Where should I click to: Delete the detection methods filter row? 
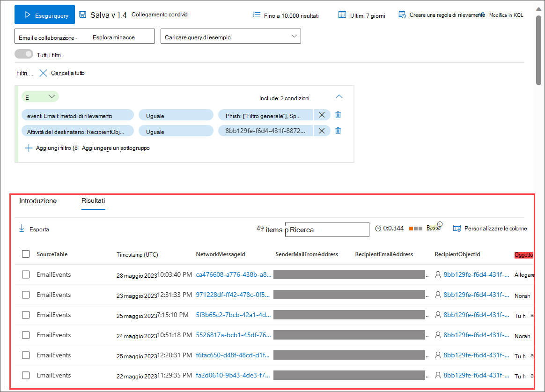[x=338, y=115]
